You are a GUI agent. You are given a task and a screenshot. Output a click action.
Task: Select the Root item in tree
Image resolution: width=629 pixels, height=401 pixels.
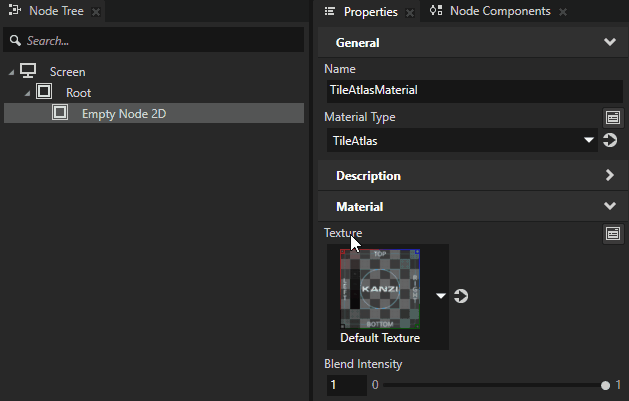[78, 93]
